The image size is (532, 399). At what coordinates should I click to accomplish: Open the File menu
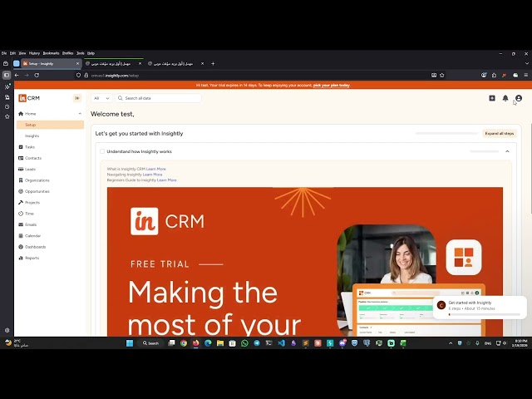(x=3, y=53)
